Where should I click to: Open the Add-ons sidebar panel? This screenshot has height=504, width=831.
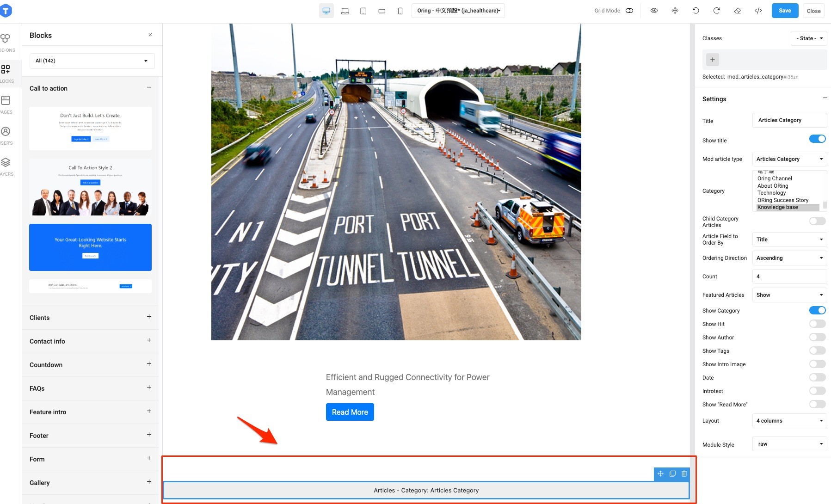click(6, 42)
